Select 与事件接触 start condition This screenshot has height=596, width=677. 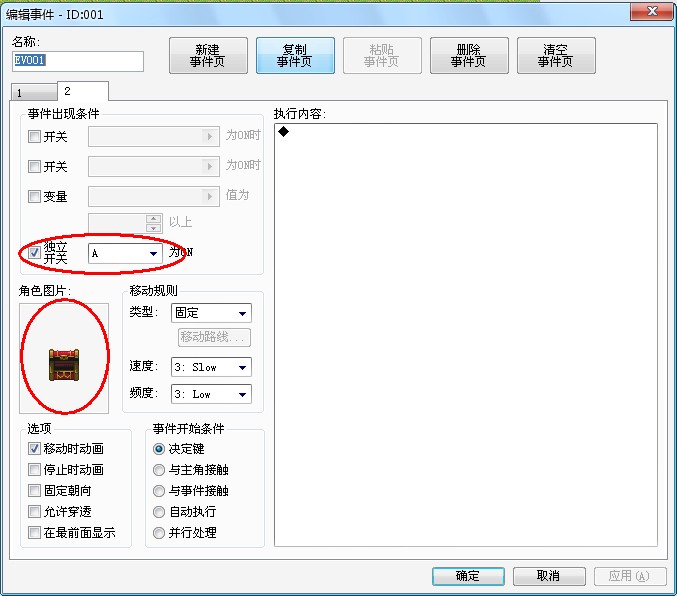159,491
